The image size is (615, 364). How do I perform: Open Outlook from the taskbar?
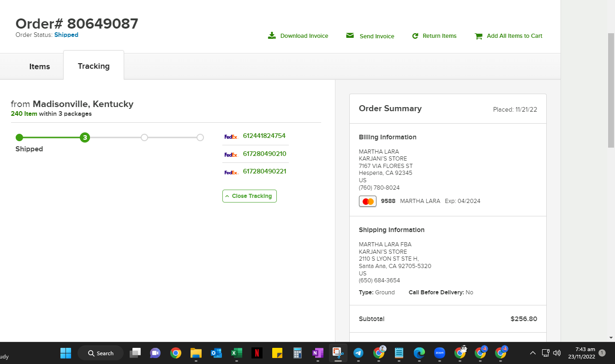tap(216, 353)
